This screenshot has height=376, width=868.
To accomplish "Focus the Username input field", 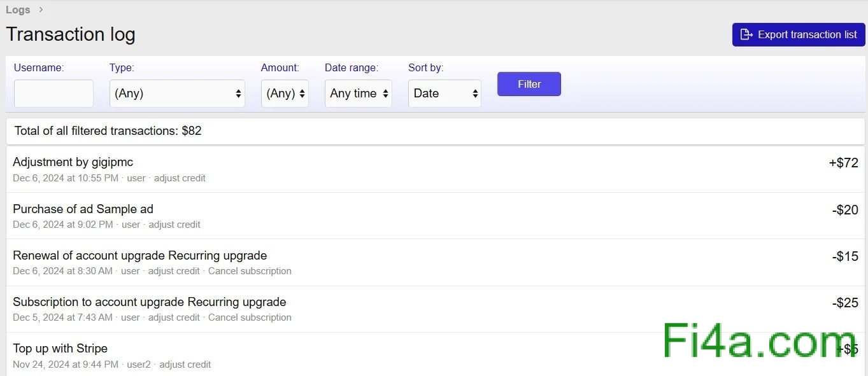I will click(53, 94).
